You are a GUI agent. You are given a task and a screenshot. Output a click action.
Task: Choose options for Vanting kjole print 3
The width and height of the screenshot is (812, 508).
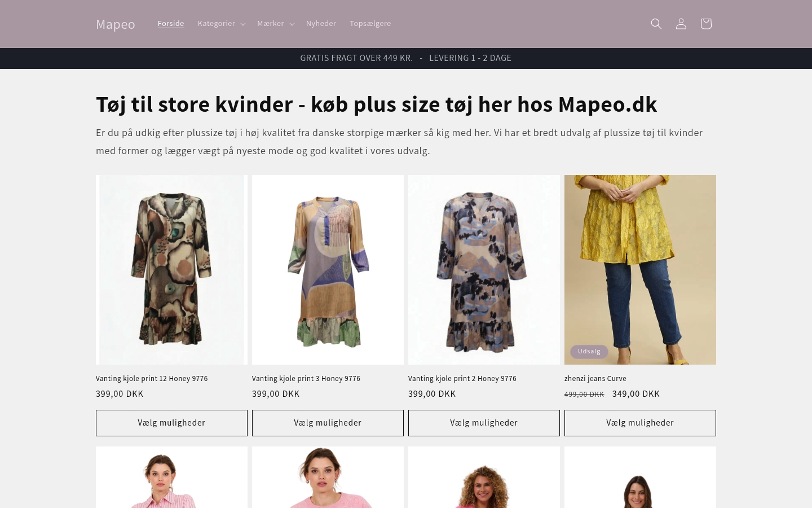[328, 423]
